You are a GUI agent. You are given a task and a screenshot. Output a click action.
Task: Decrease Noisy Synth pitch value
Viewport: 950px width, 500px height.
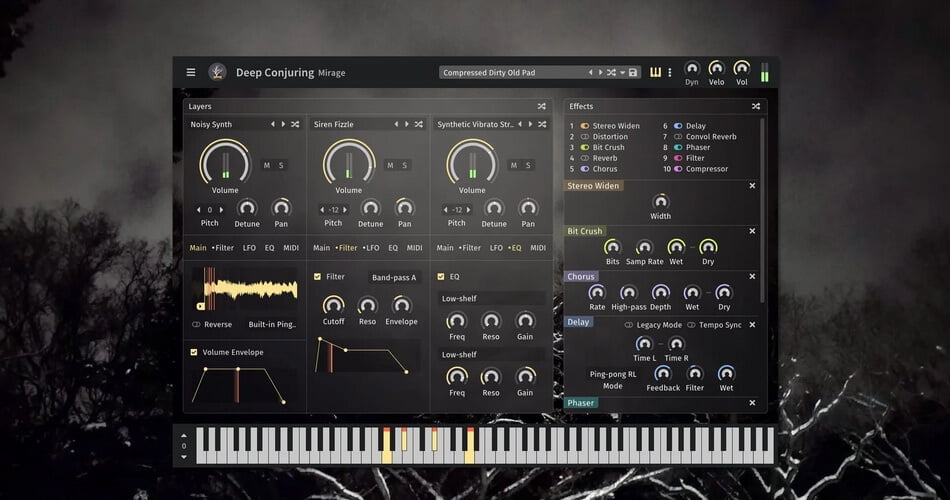click(199, 210)
